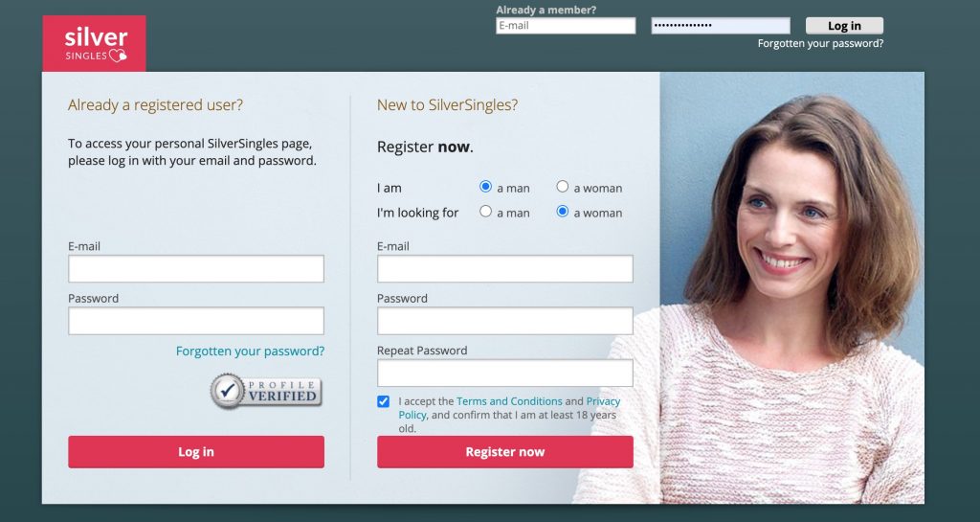This screenshot has height=522, width=980.
Task: Click the registration E-mail input field
Action: pos(505,269)
